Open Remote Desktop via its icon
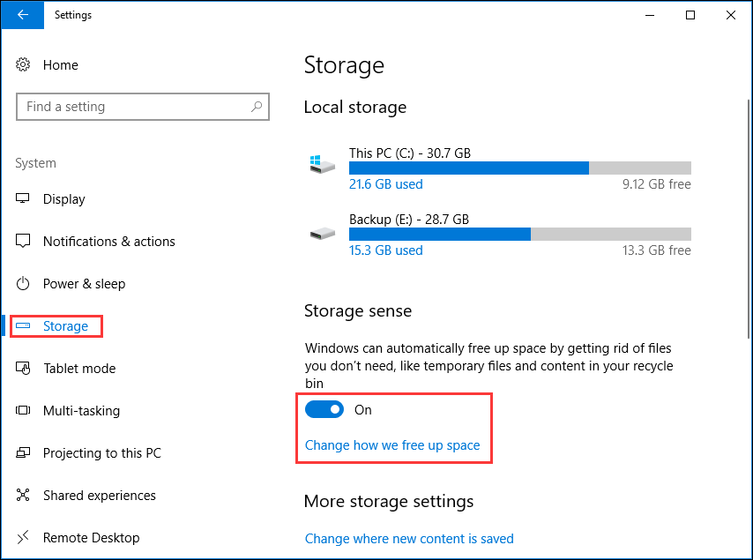Image resolution: width=753 pixels, height=560 pixels. click(24, 537)
